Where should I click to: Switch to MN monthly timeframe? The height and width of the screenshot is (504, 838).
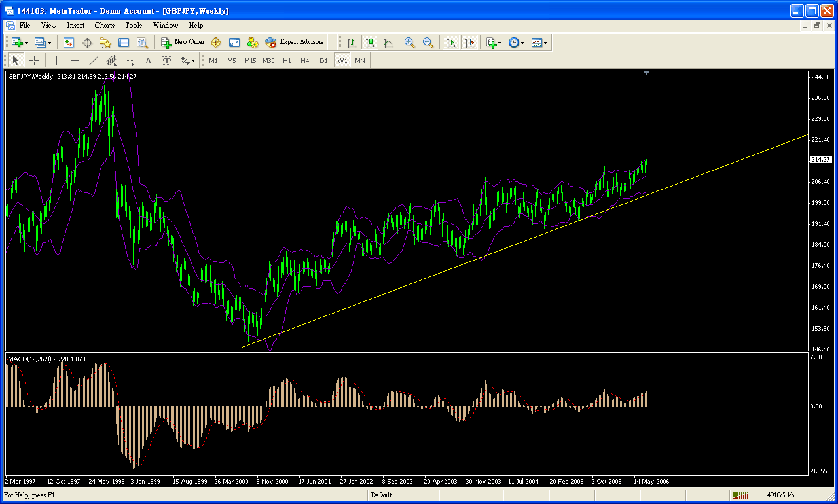coord(360,60)
